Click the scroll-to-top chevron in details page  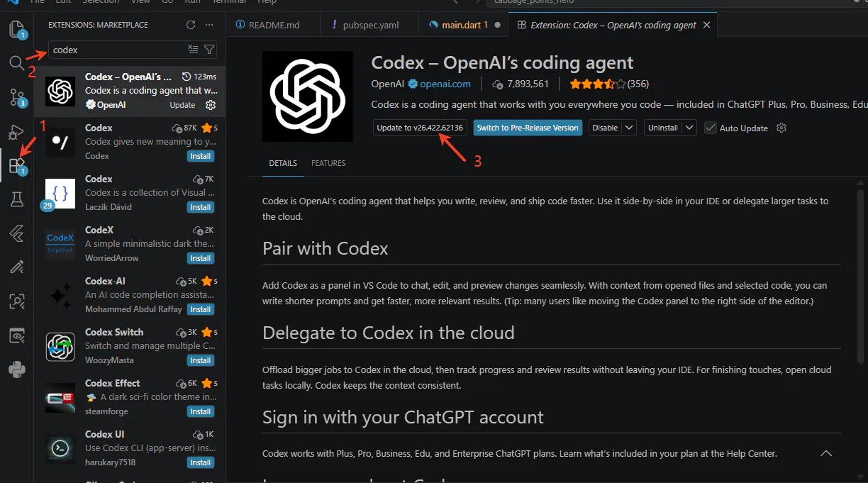point(825,453)
